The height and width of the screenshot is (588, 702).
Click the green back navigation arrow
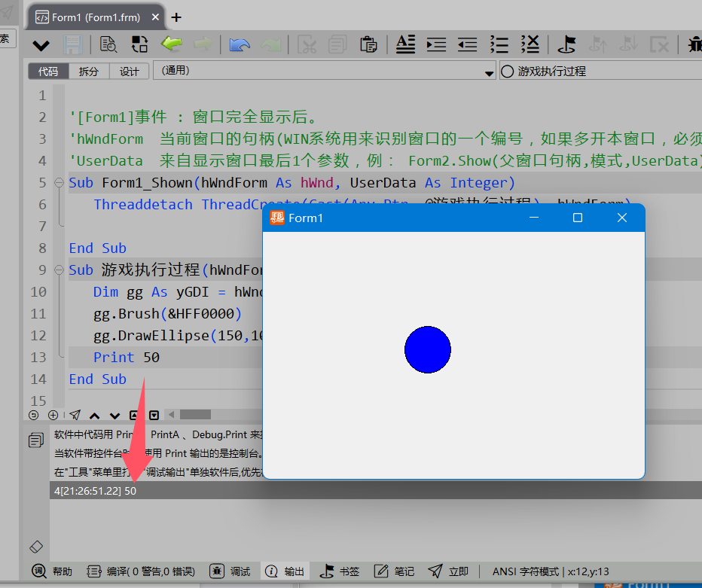point(172,44)
